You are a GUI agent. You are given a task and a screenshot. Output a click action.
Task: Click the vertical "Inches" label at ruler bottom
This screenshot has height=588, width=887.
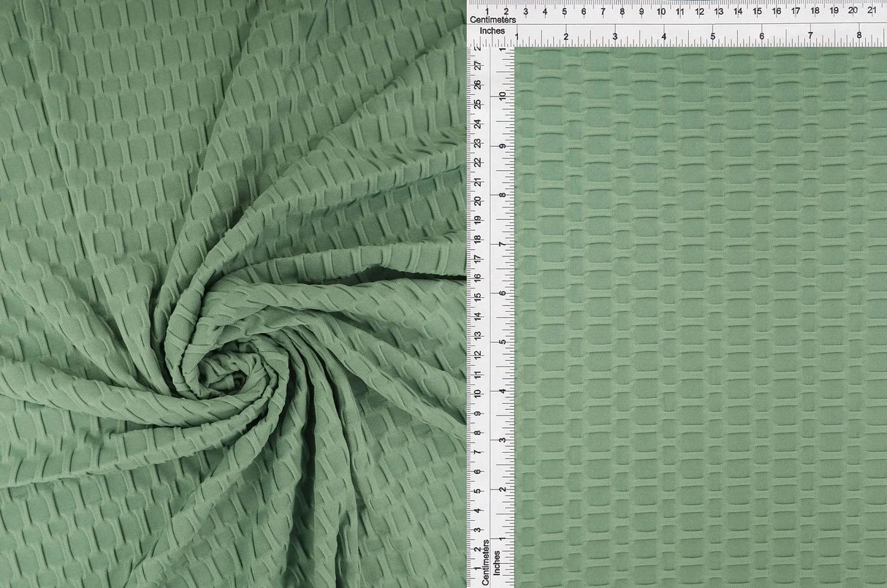click(496, 565)
